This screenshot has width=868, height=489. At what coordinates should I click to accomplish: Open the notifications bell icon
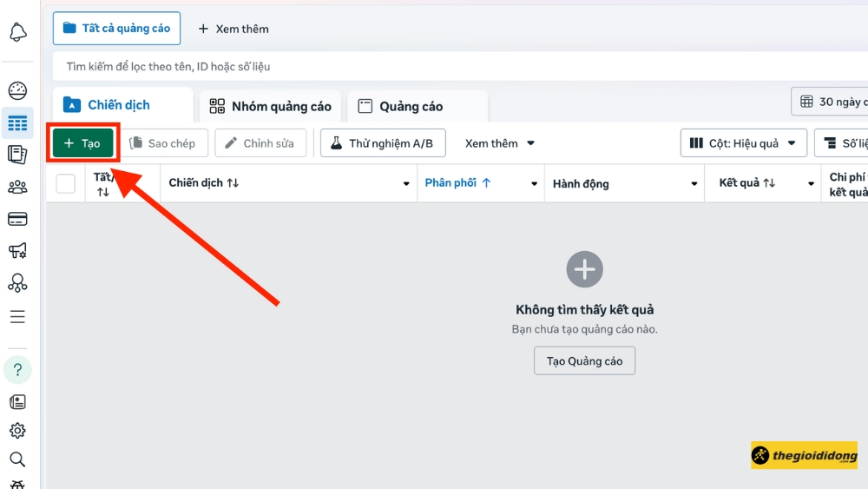[17, 33]
